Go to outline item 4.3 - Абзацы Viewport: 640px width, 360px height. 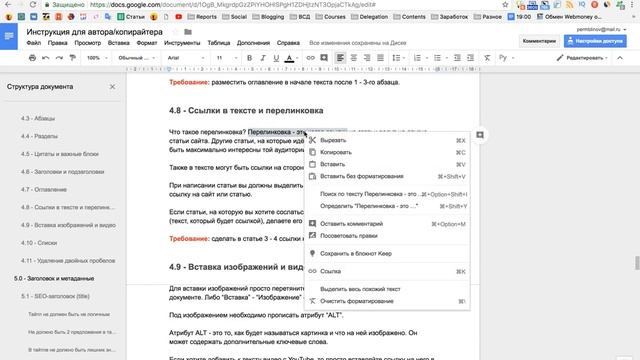click(x=38, y=118)
